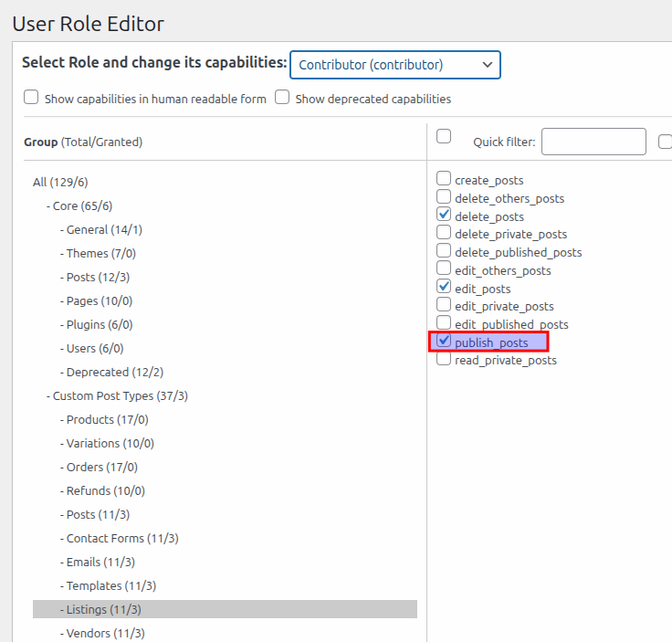Screen dimensions: 672x642
Task: Open the Contributor role dropdown
Action: 394,65
